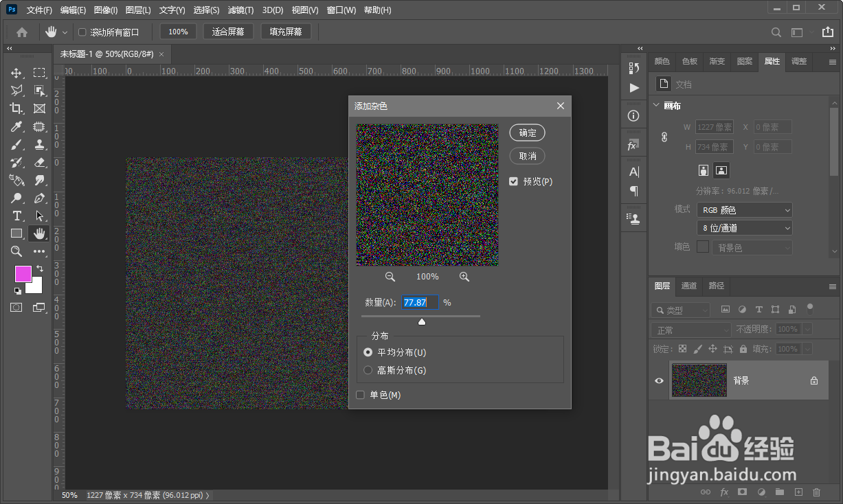This screenshot has width=843, height=504.
Task: Open the blend mode 正常 dropdown
Action: point(691,330)
